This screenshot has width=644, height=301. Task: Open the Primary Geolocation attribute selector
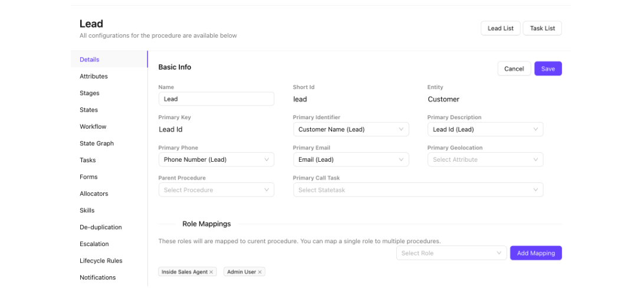485,159
